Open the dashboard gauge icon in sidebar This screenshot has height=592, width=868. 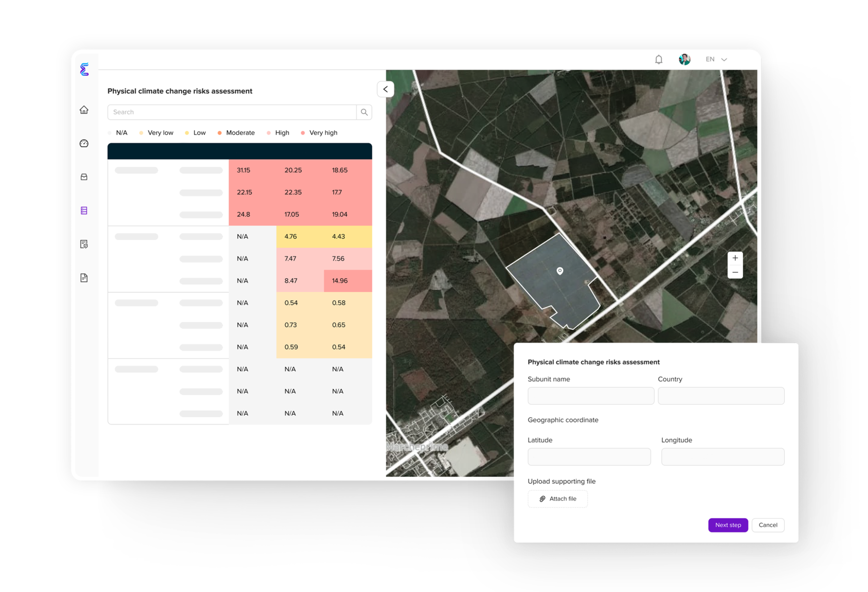point(84,143)
